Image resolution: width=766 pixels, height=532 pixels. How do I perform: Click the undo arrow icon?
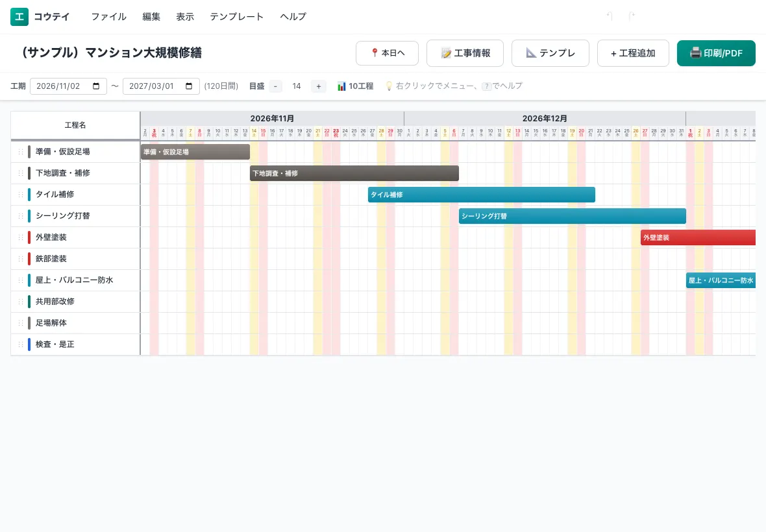click(x=610, y=17)
